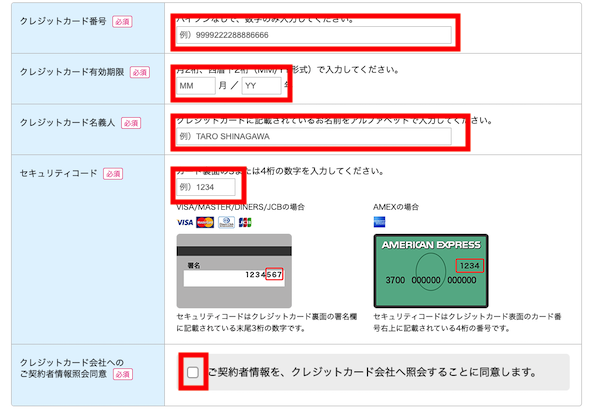Focus the YY expiry year field
This screenshot has width=600, height=415.
[x=261, y=86]
